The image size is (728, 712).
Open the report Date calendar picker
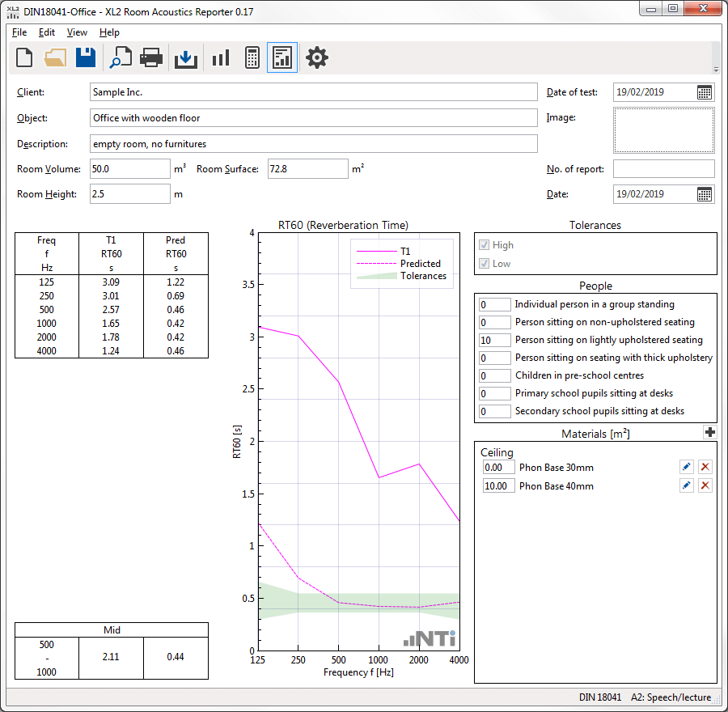click(x=705, y=194)
